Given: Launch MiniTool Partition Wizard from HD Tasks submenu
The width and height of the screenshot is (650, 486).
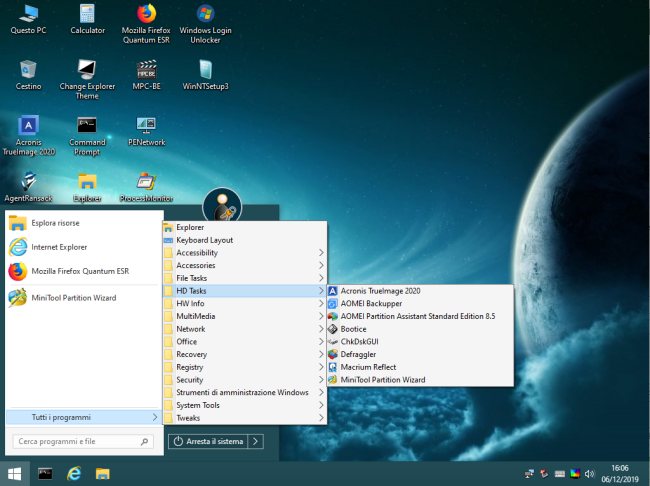Looking at the screenshot, I should [x=420, y=380].
